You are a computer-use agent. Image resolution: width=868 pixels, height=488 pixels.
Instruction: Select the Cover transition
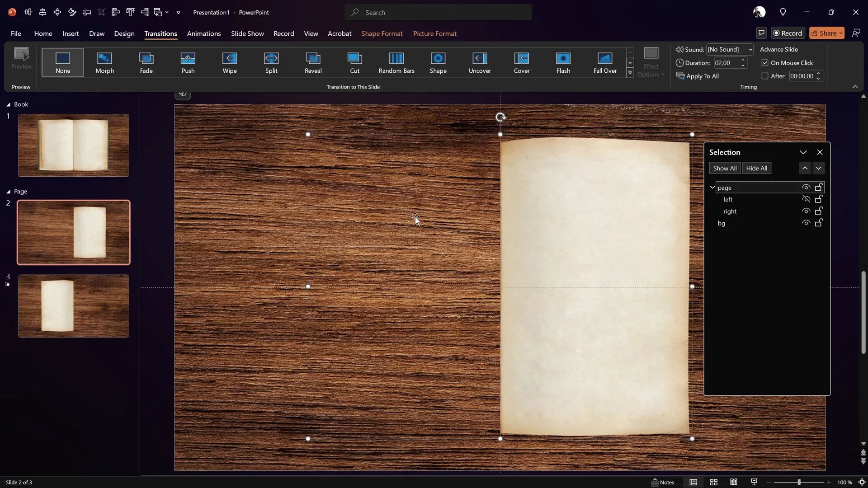coord(521,62)
